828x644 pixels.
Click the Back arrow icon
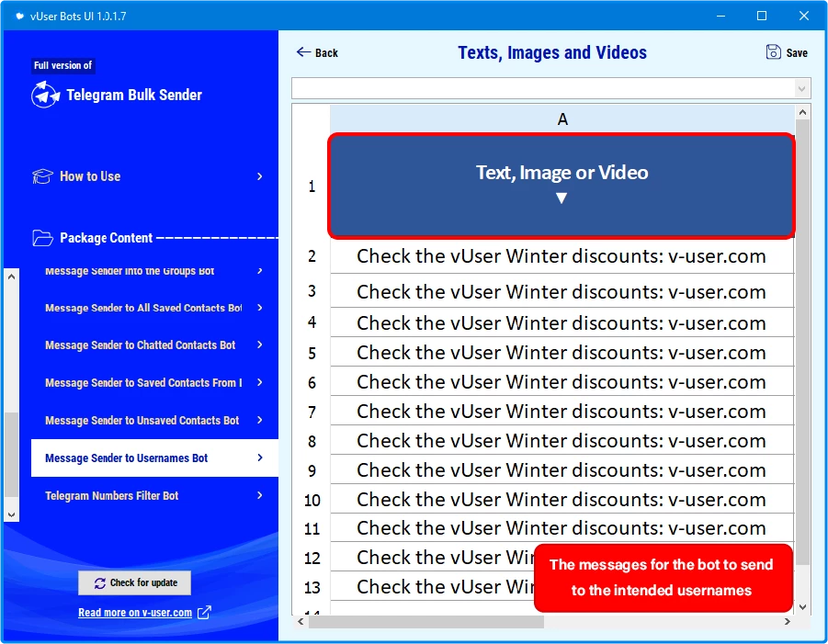tap(303, 51)
